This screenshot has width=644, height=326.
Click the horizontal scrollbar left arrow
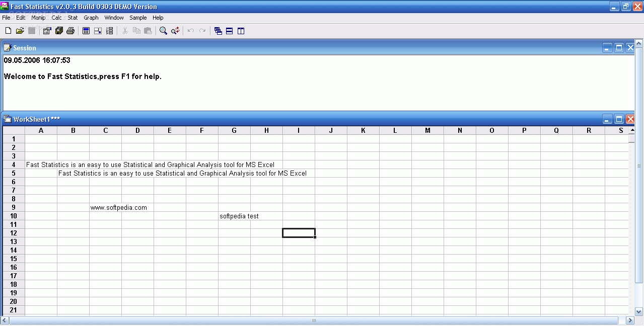tap(5, 320)
